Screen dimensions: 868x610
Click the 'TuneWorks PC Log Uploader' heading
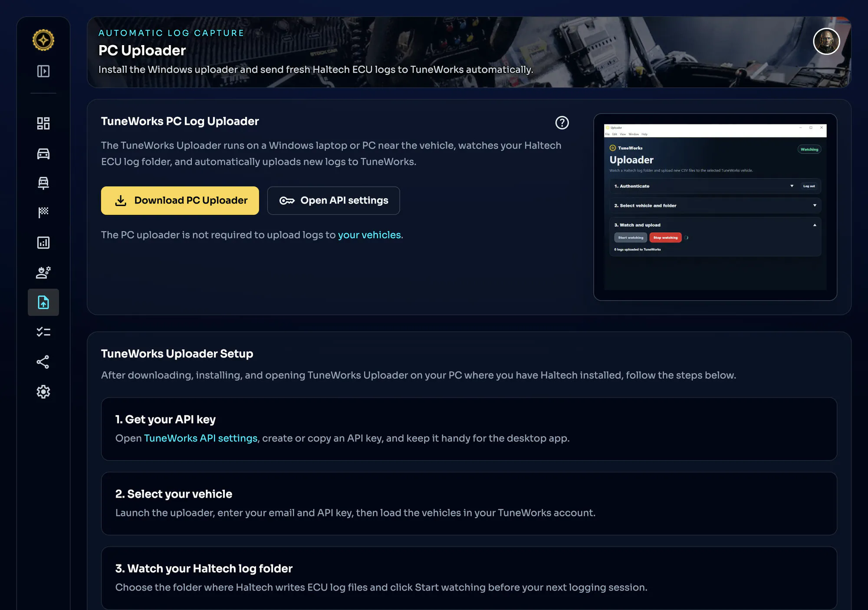[x=180, y=121]
